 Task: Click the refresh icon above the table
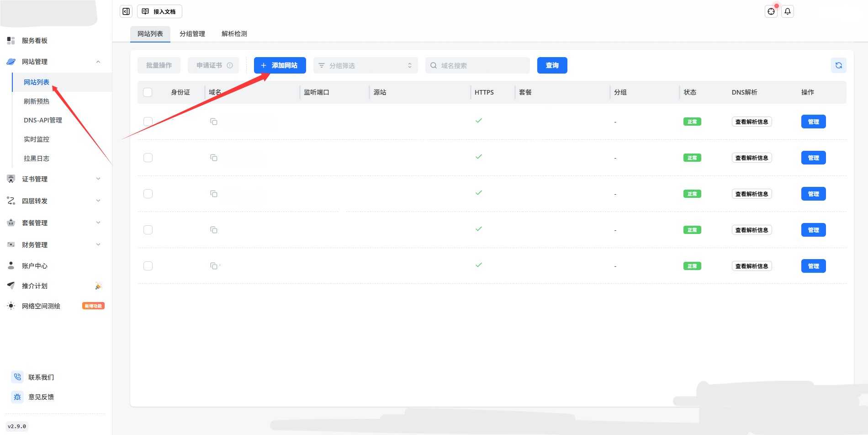pos(838,65)
